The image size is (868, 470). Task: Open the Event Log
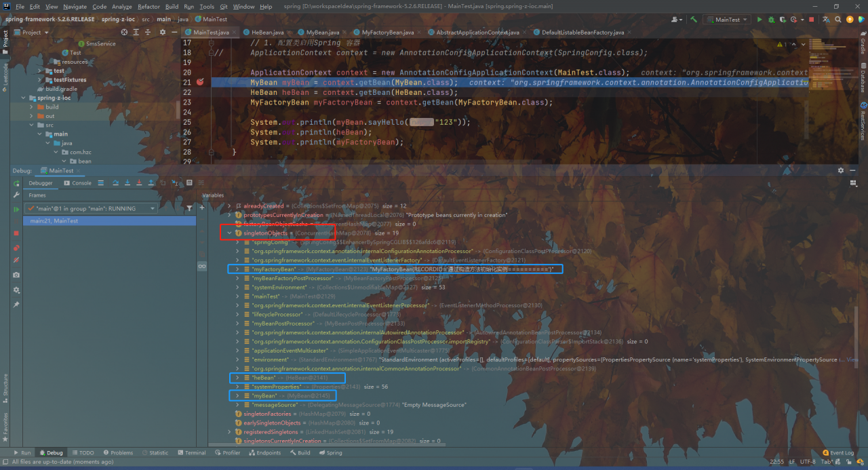(x=838, y=452)
